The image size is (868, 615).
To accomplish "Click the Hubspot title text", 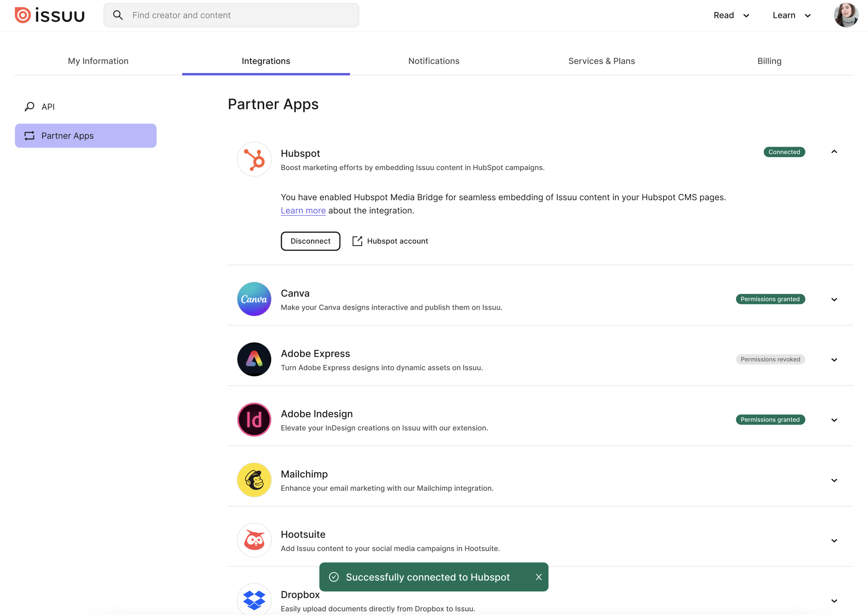I will (x=300, y=153).
